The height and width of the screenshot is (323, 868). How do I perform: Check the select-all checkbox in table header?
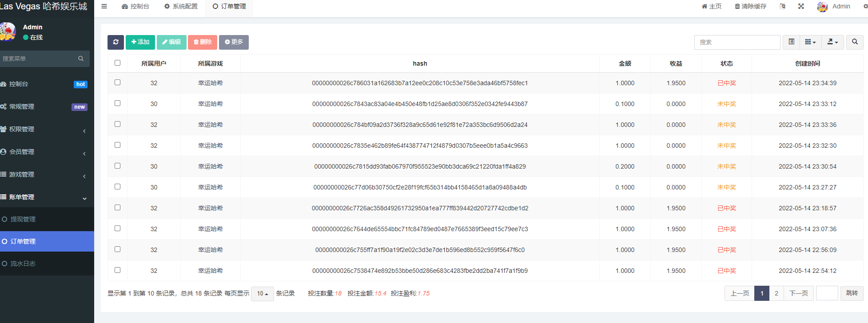117,63
